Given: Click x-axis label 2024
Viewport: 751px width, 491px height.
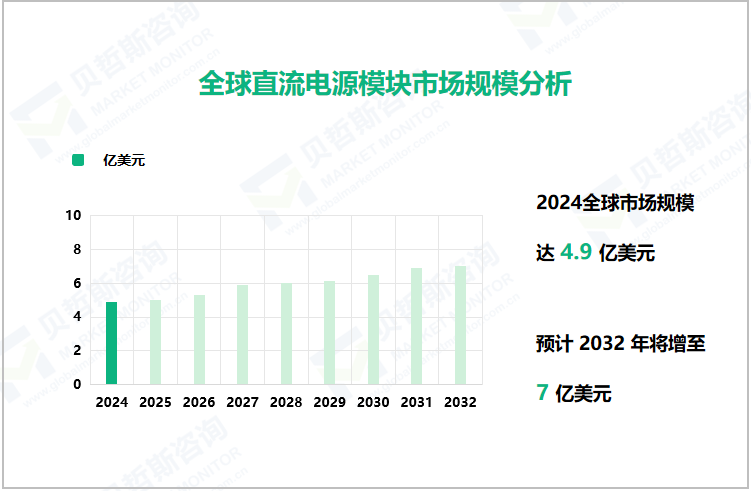Looking at the screenshot, I should coord(112,402).
